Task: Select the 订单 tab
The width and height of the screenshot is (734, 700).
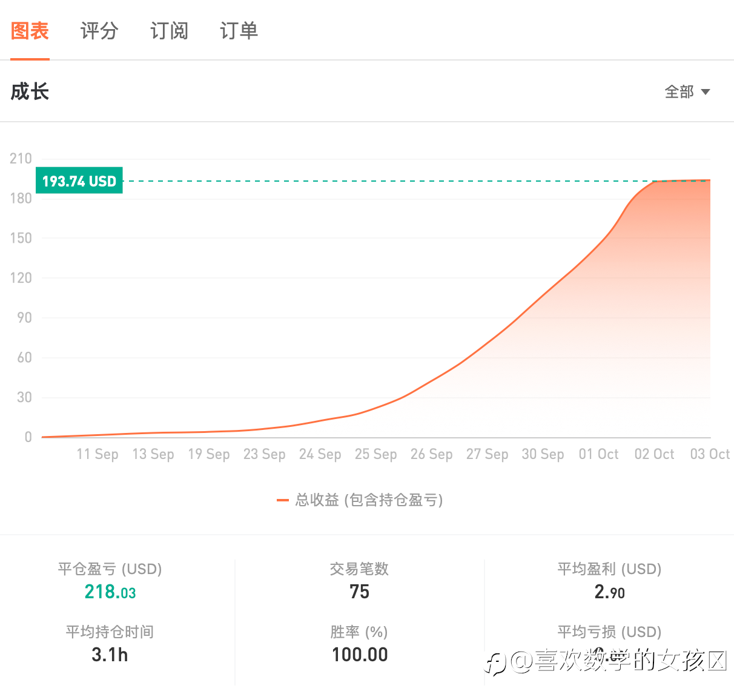Action: tap(239, 31)
